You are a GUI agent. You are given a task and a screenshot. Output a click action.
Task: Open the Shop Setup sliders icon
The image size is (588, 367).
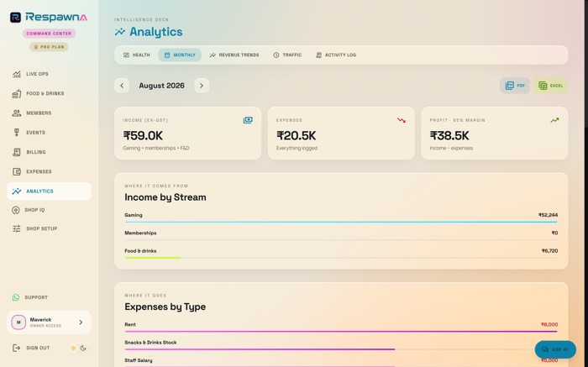17,228
